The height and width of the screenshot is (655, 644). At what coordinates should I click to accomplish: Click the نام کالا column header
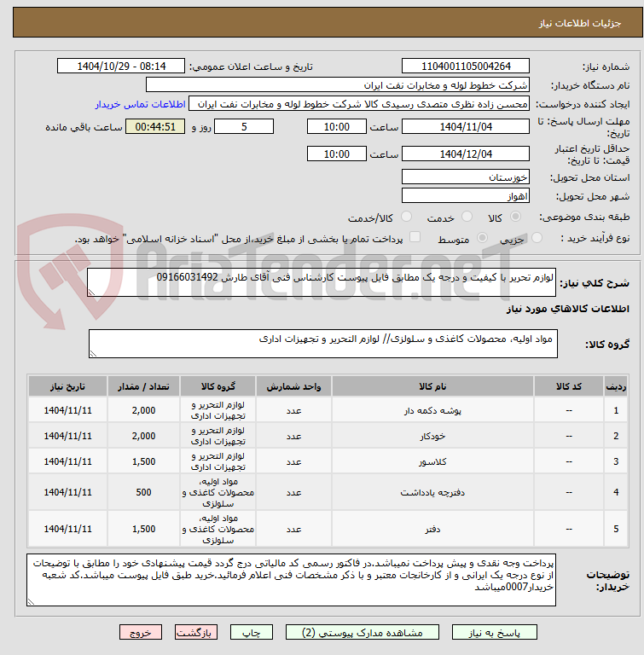(432, 386)
